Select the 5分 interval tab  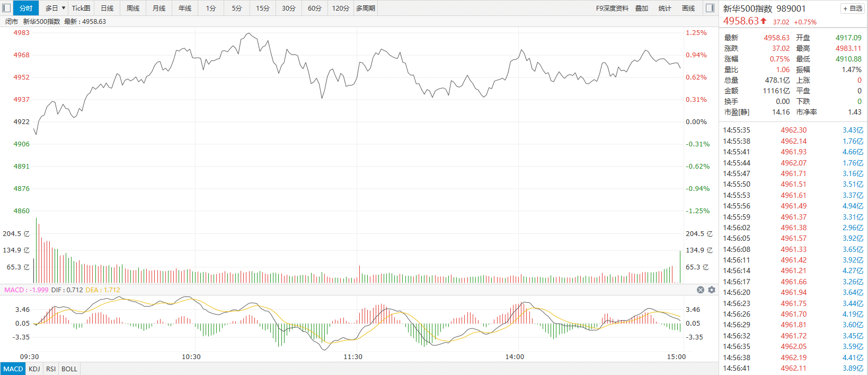click(237, 8)
